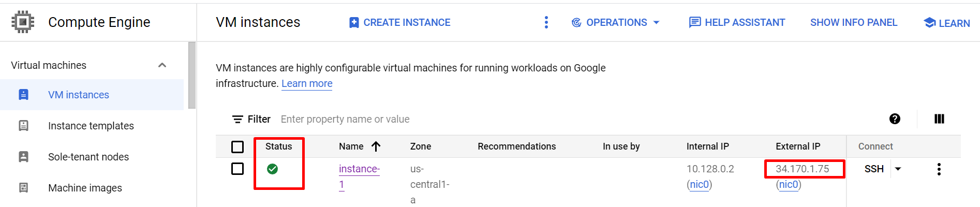Image resolution: width=980 pixels, height=207 pixels.
Task: Check the instance-1 row checkbox
Action: (x=237, y=169)
